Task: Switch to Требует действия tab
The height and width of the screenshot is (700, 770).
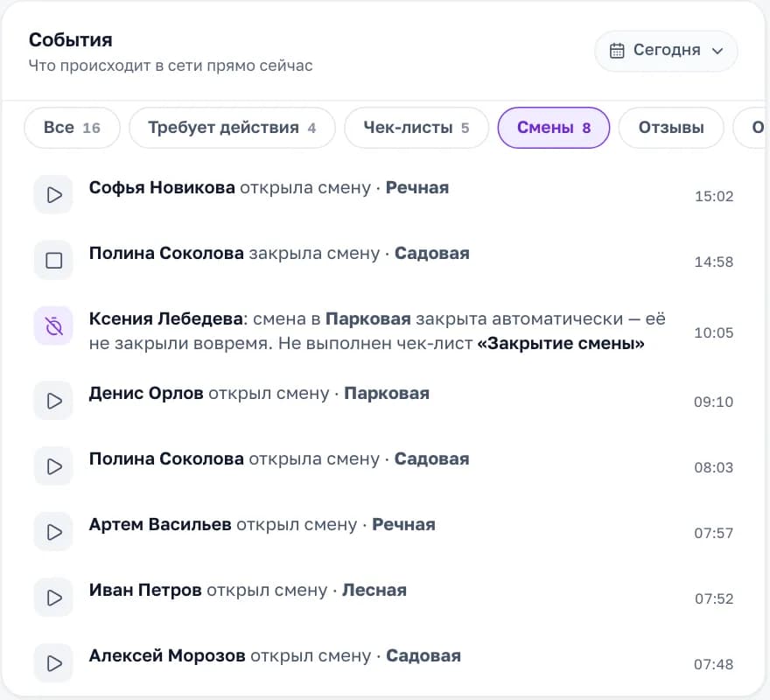Action: pyautogui.click(x=232, y=128)
